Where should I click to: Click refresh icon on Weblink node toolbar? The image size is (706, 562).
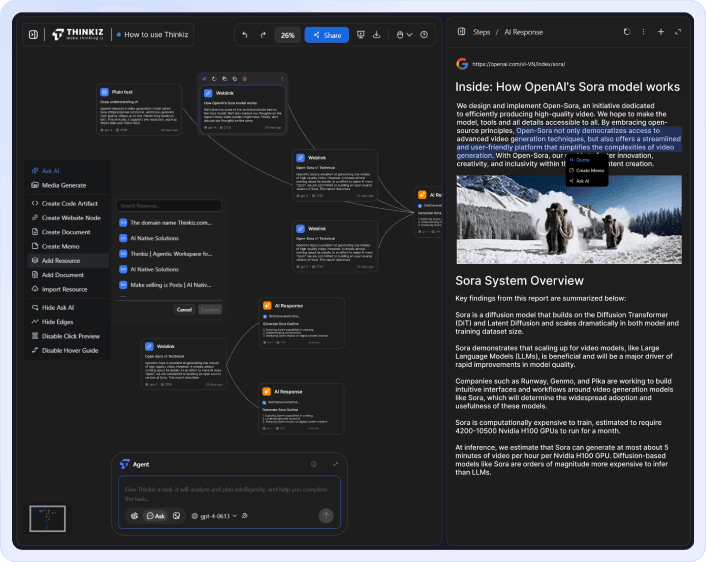[x=214, y=79]
